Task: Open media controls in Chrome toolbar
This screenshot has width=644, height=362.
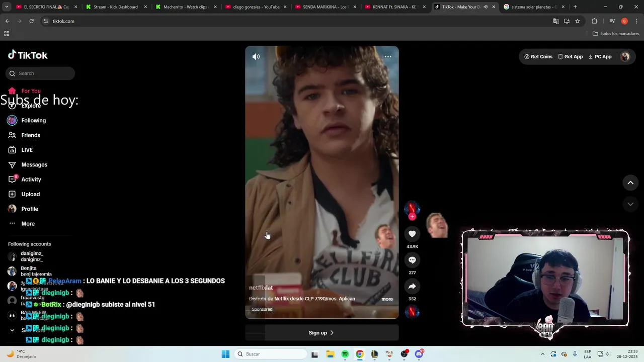Action: [x=612, y=21]
